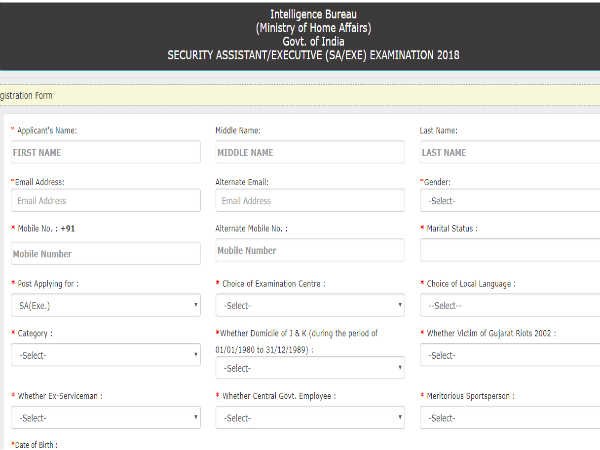This screenshot has height=450, width=600.
Task: Click the Alternate Mobile No. field
Action: click(x=310, y=250)
